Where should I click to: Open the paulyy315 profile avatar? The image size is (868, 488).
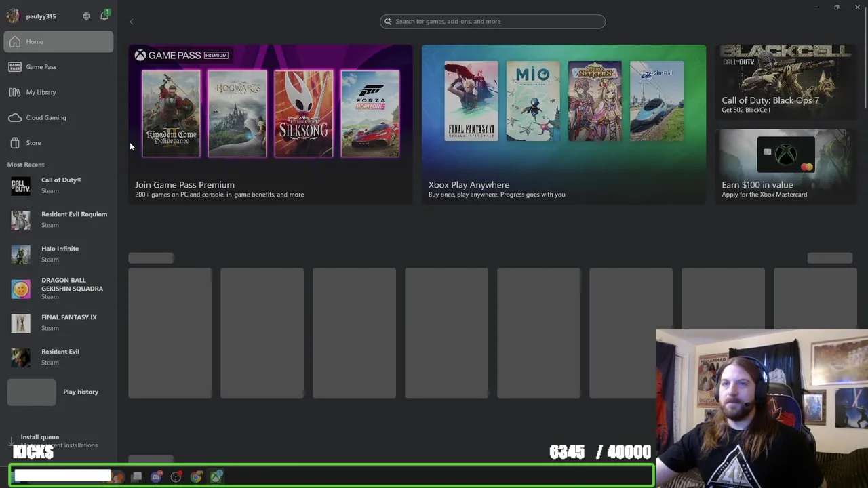pyautogui.click(x=12, y=16)
